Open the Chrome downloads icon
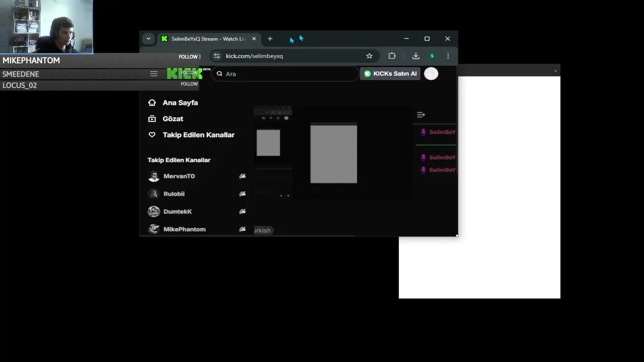 416,56
